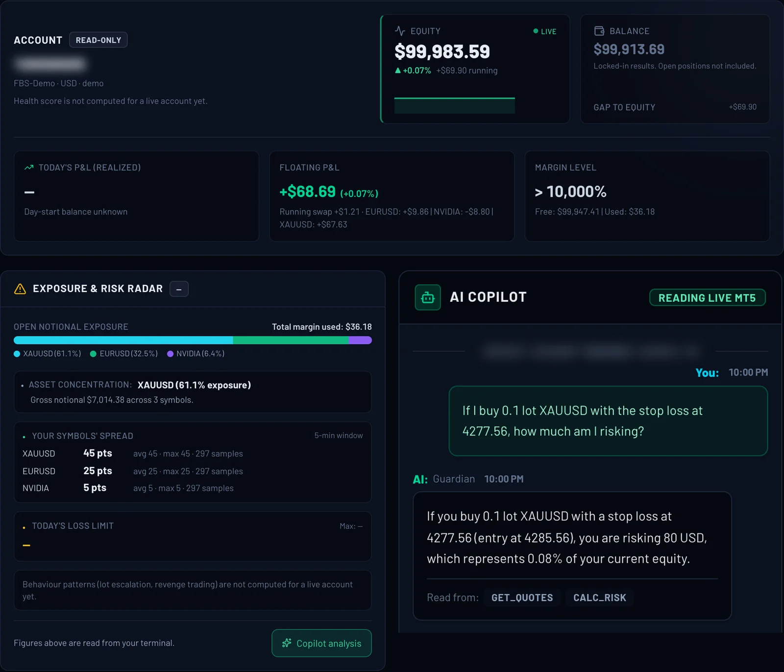Click the TODAY'S LOSS LIMIT heading
Screen dimensions: 784x672
pos(73,526)
